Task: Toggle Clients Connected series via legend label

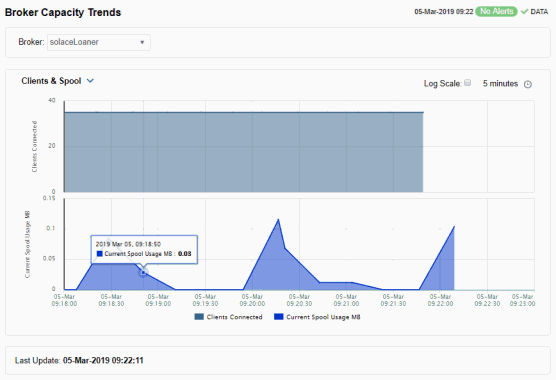Action: [x=234, y=317]
